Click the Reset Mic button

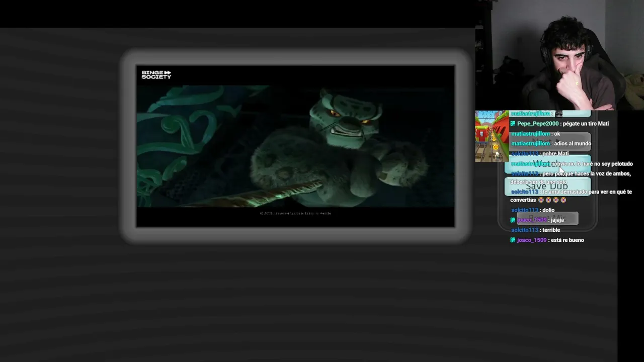(547, 219)
